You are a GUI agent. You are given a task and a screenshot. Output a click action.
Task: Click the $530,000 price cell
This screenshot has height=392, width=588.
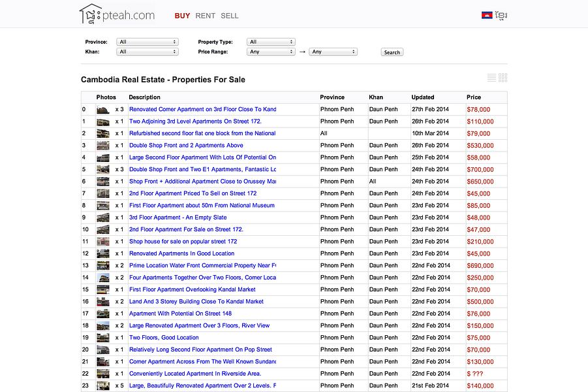pos(480,146)
